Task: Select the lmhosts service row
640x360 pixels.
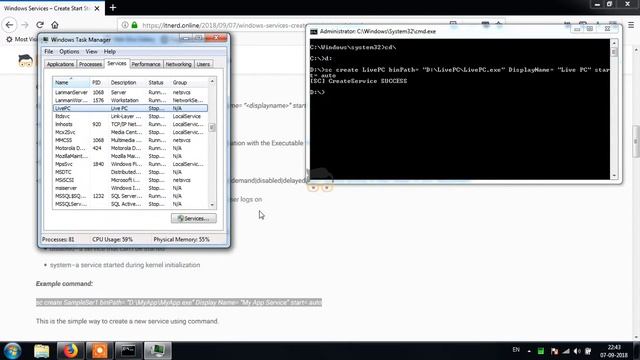Action: (x=130, y=124)
